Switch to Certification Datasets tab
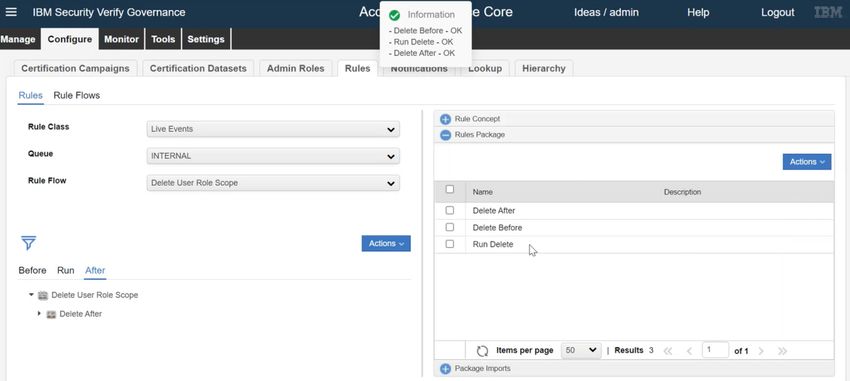Screen dimensions: 850x381 click(x=198, y=68)
